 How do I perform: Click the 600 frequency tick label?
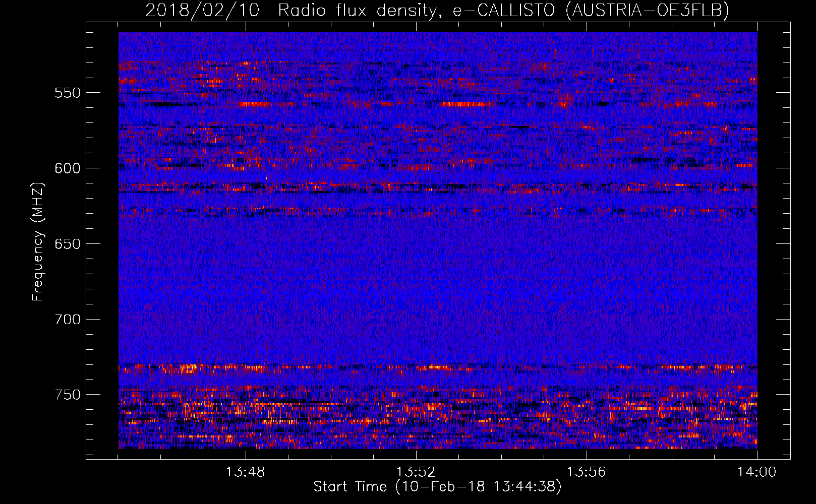pyautogui.click(x=68, y=168)
